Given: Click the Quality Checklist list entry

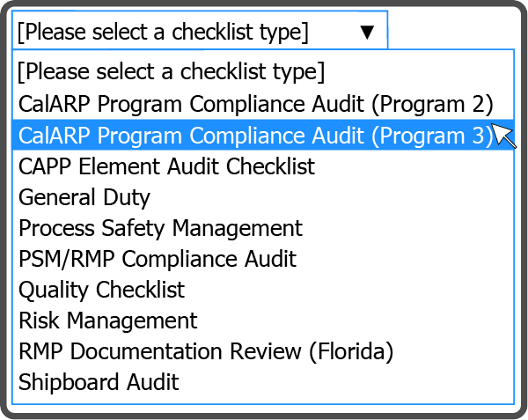Looking at the screenshot, I should (x=102, y=290).
